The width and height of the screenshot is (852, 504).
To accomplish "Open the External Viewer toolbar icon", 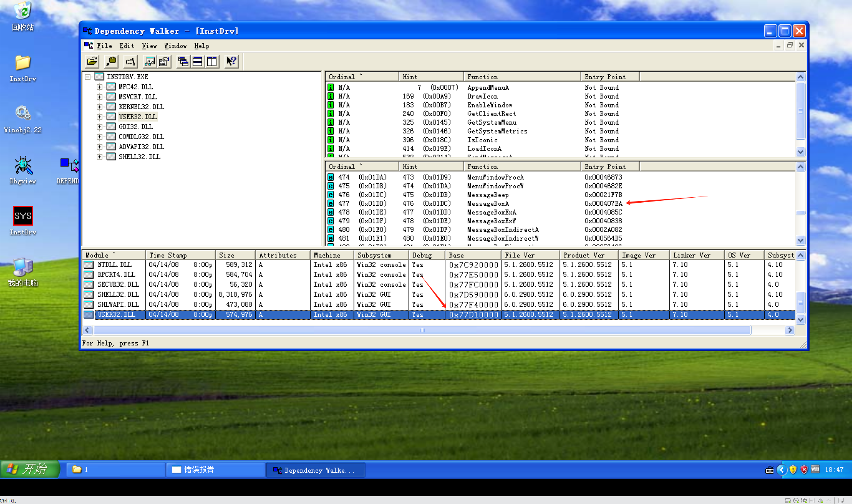I will point(149,62).
